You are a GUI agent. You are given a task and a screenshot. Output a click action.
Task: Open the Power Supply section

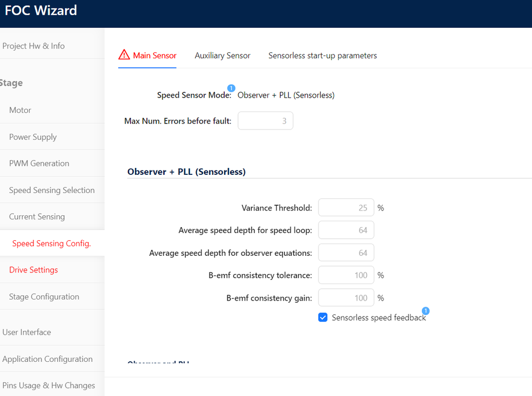(33, 137)
